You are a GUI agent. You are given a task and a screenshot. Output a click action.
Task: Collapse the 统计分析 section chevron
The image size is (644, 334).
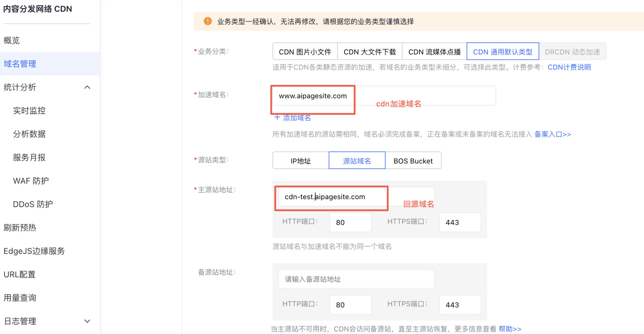point(87,87)
